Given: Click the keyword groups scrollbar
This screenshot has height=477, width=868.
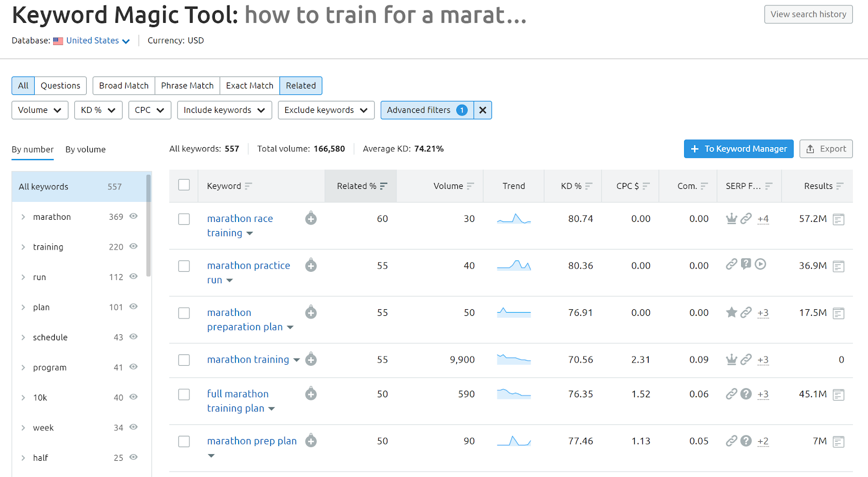Looking at the screenshot, I should tap(149, 225).
